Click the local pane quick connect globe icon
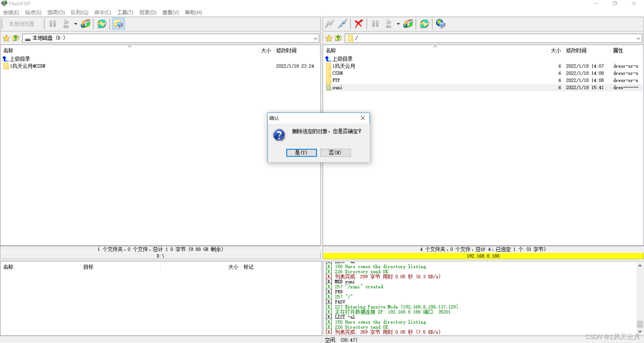 pyautogui.click(x=86, y=24)
